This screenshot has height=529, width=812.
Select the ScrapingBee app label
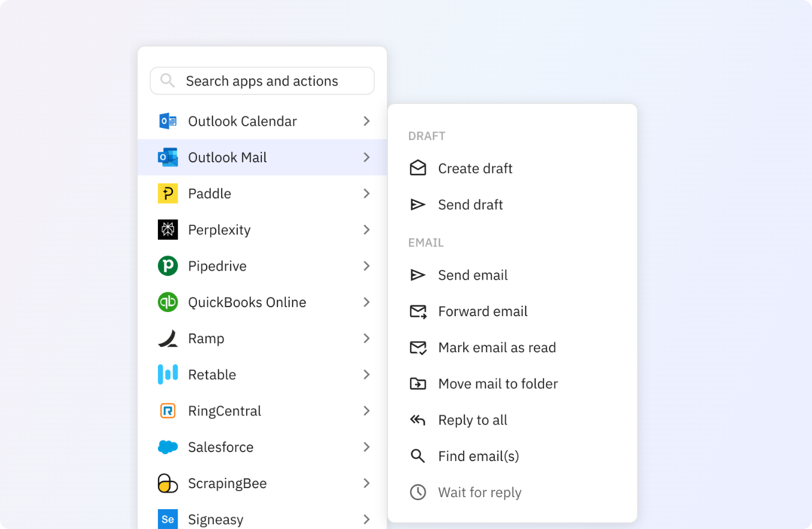[227, 483]
